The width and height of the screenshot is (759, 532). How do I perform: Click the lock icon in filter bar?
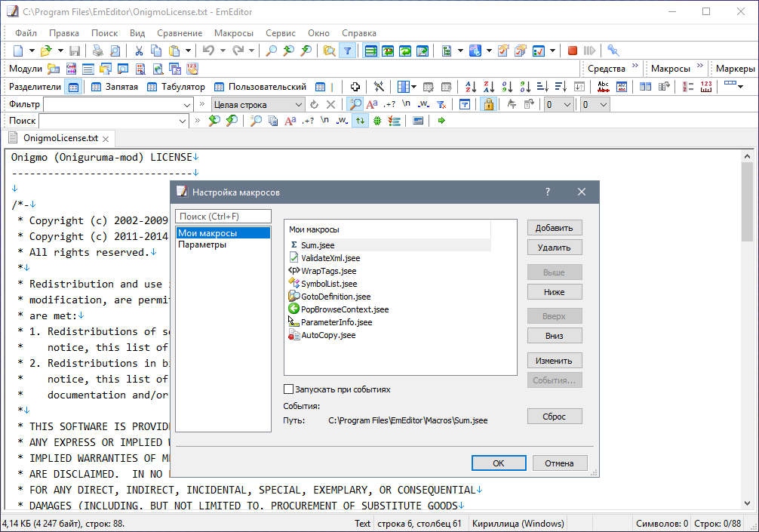click(x=488, y=104)
